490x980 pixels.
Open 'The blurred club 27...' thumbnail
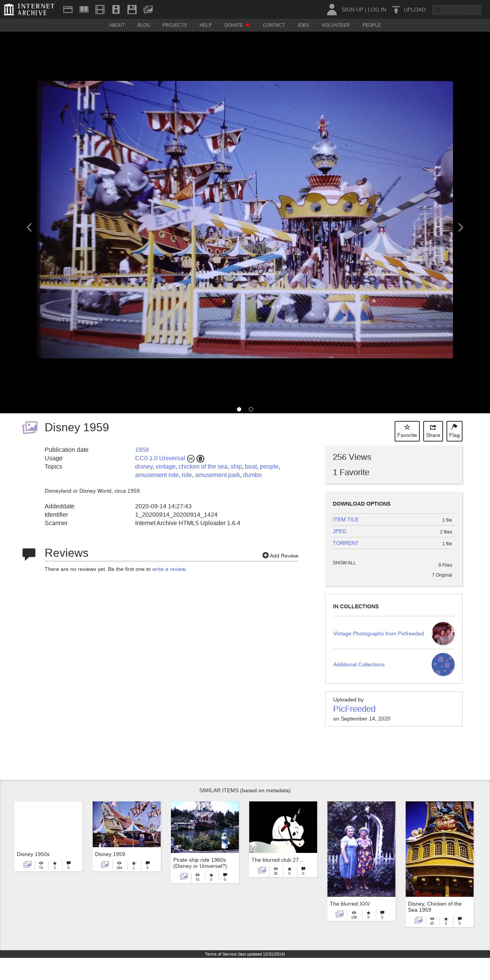(283, 827)
